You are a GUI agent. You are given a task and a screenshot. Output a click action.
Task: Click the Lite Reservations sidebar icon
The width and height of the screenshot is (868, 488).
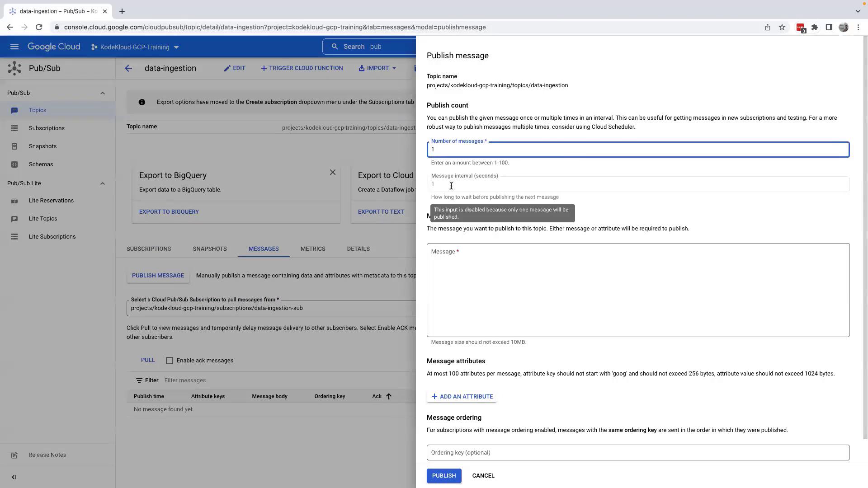[14, 201]
